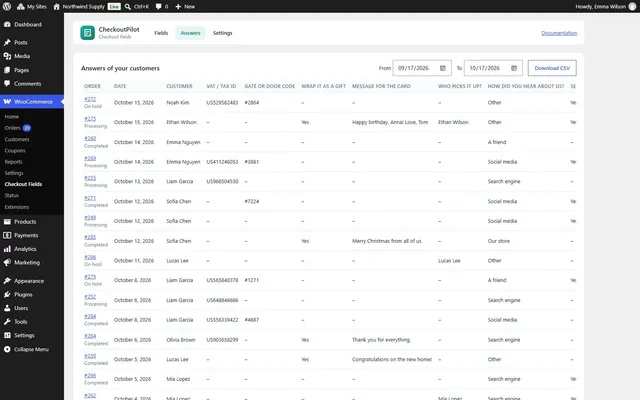Open Ethan Wilson's October 15 order link
The width and height of the screenshot is (640, 400).
tap(90, 119)
